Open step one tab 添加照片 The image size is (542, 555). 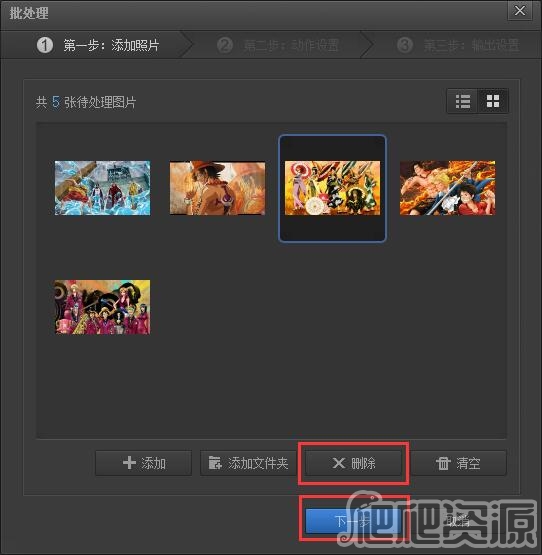(x=98, y=45)
